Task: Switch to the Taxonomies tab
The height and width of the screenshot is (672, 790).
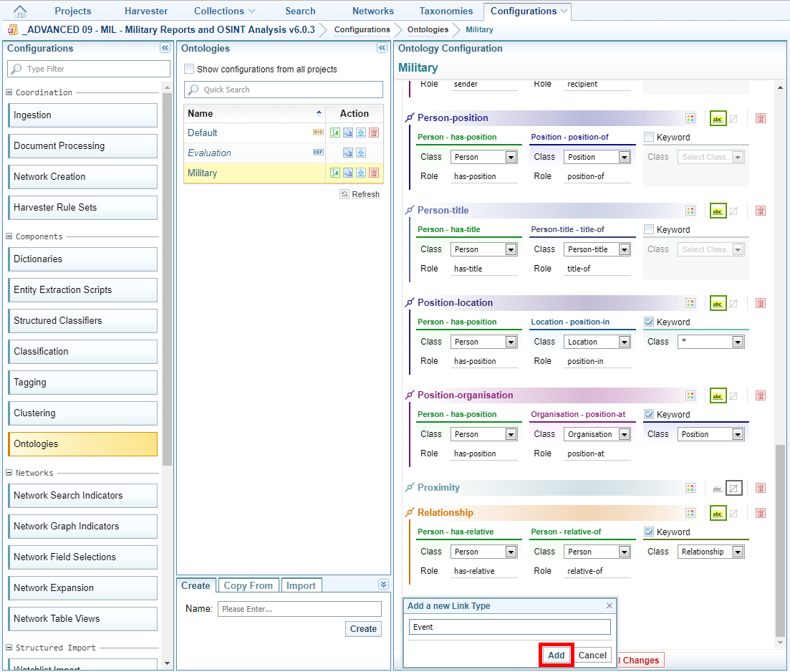Action: (x=445, y=11)
